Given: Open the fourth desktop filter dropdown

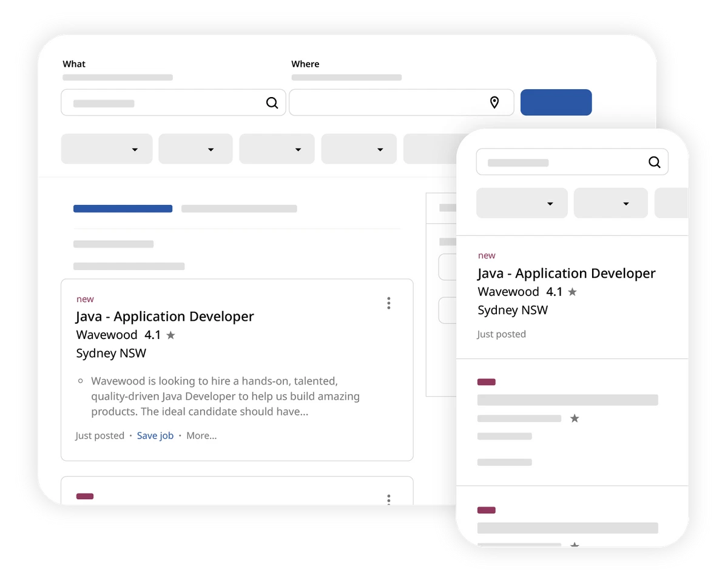Looking at the screenshot, I should coord(359,149).
